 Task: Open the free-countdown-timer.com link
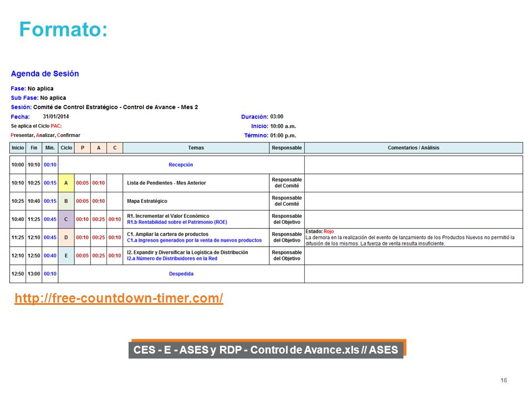119,298
